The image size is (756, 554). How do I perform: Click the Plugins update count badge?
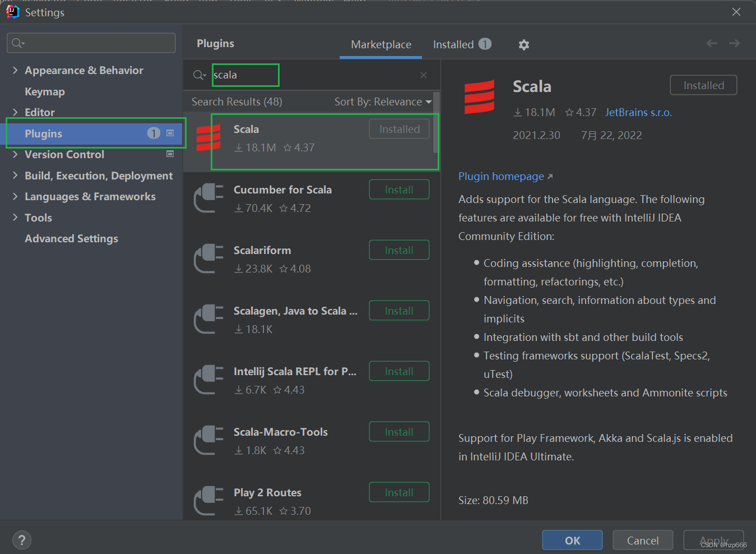[x=154, y=133]
